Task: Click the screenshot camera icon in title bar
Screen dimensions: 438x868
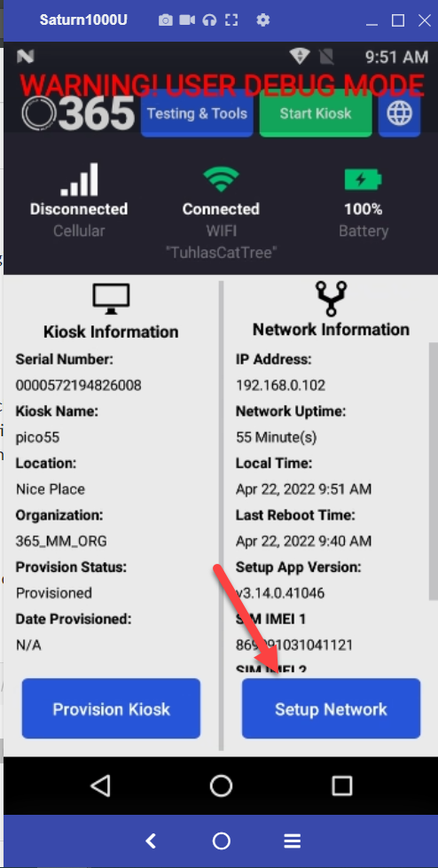Action: click(165, 20)
